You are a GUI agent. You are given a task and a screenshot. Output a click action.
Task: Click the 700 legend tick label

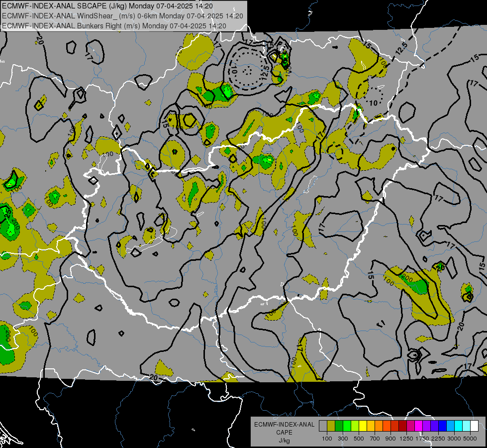(x=375, y=439)
